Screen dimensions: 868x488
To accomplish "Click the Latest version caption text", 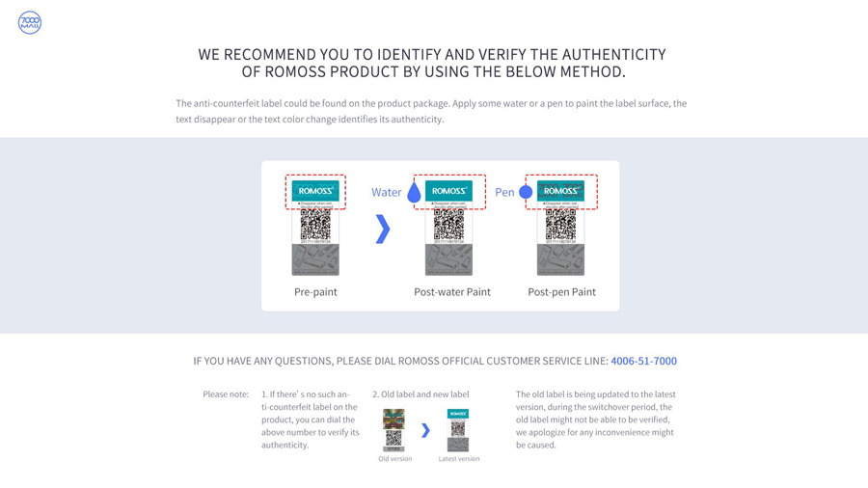I will coord(459,459).
